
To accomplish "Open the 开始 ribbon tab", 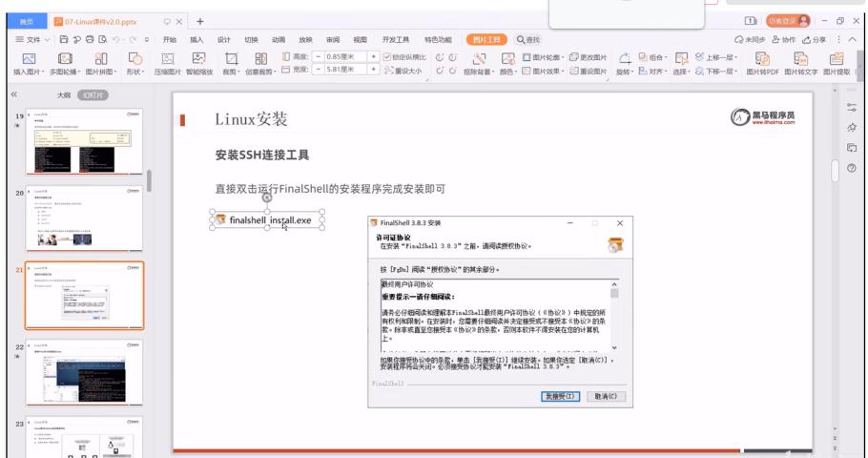I will (170, 39).
